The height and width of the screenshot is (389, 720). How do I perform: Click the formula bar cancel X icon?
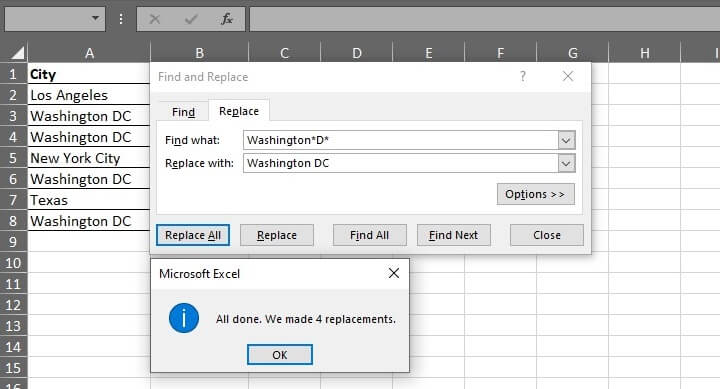[155, 19]
